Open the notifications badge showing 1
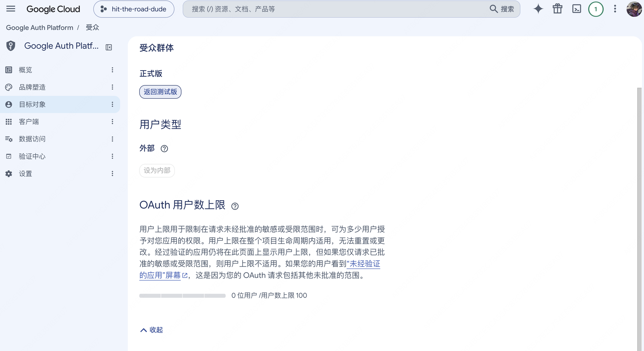 pyautogui.click(x=596, y=9)
